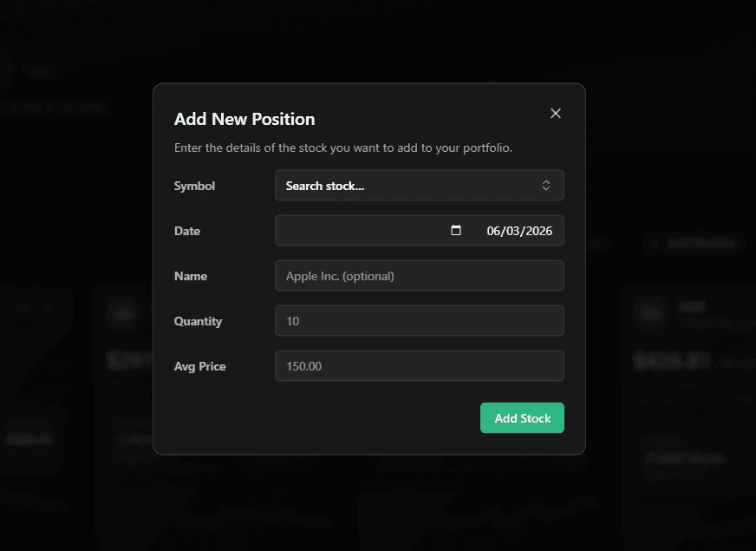Focus the Avg Price input field
Image resolution: width=756 pixels, height=551 pixels.
(420, 365)
